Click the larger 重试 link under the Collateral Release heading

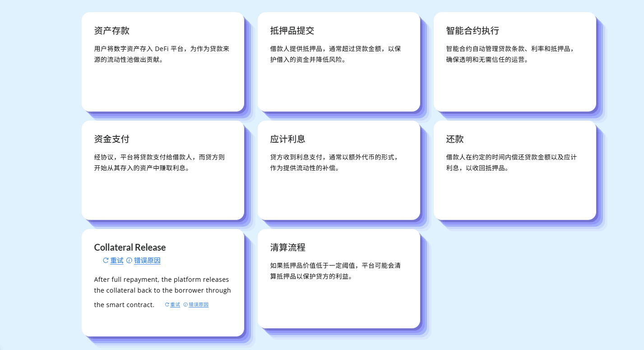[x=117, y=261]
